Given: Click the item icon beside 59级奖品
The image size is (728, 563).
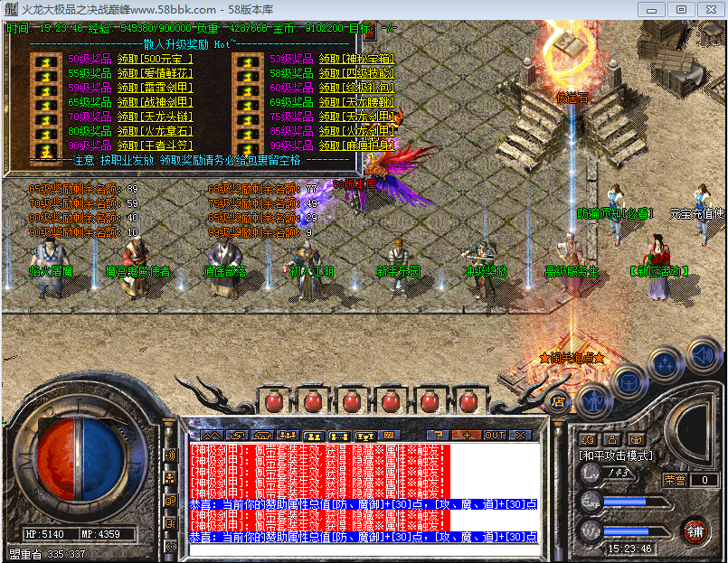Looking at the screenshot, I should 45,90.
